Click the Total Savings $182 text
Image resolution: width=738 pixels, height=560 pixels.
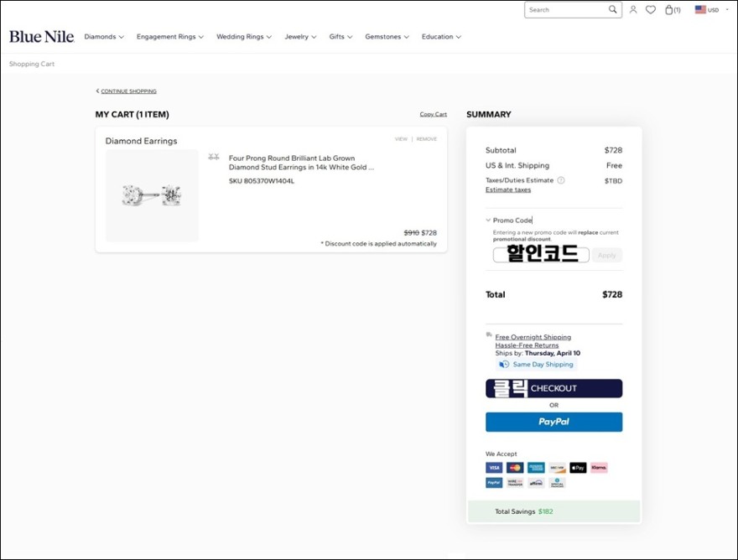pos(524,511)
